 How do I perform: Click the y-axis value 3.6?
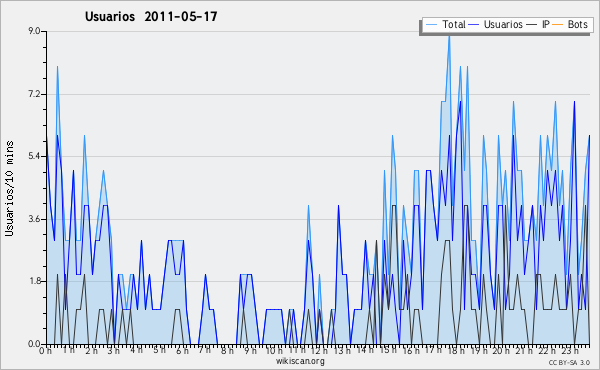34,219
